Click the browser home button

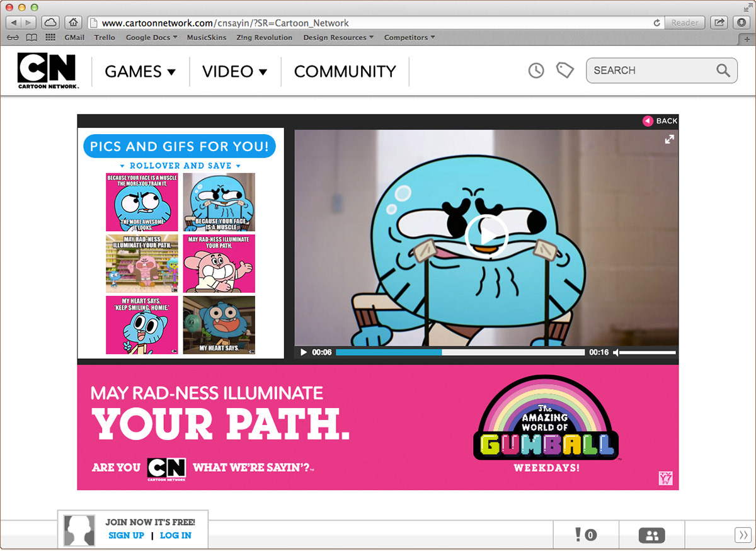[74, 23]
